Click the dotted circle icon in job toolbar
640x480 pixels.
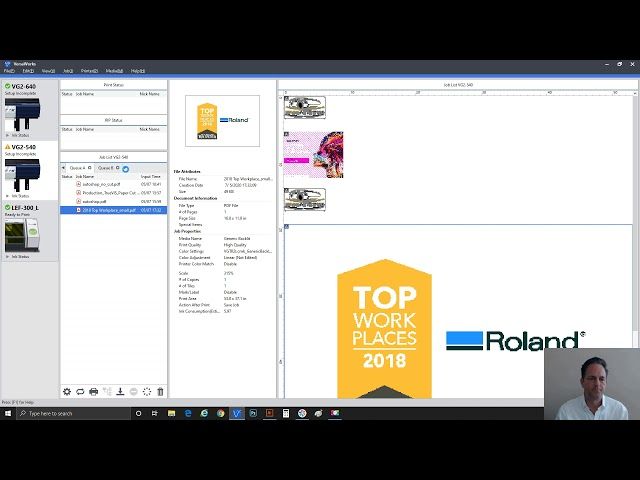[x=147, y=391]
